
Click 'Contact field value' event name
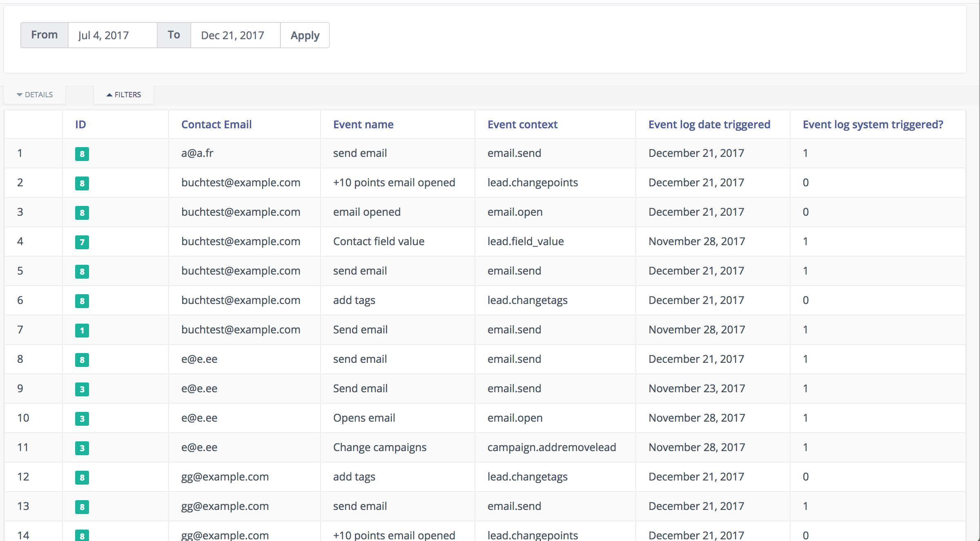(x=379, y=241)
